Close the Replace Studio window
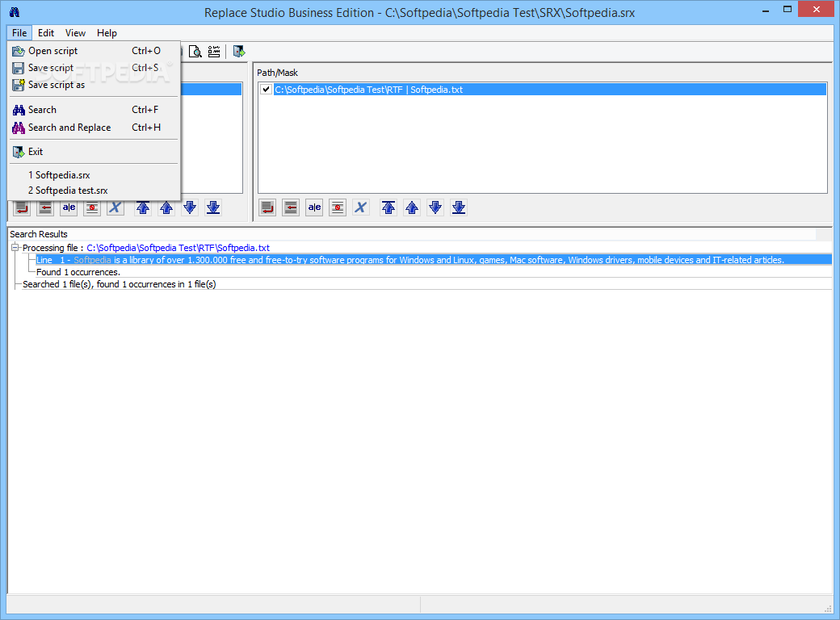Viewport: 840px width, 620px height. 817,10
